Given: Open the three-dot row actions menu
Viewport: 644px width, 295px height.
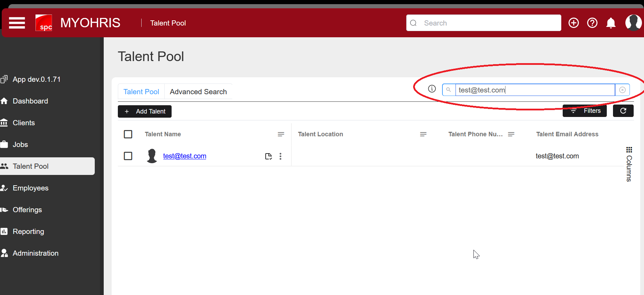Looking at the screenshot, I should tap(280, 156).
